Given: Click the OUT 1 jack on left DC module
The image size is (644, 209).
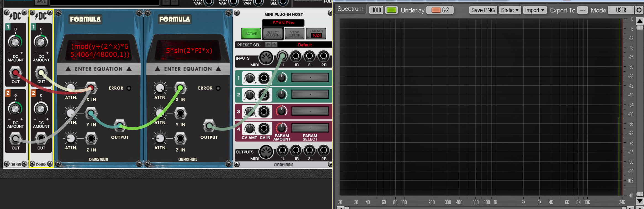Looking at the screenshot, I should point(15,73).
